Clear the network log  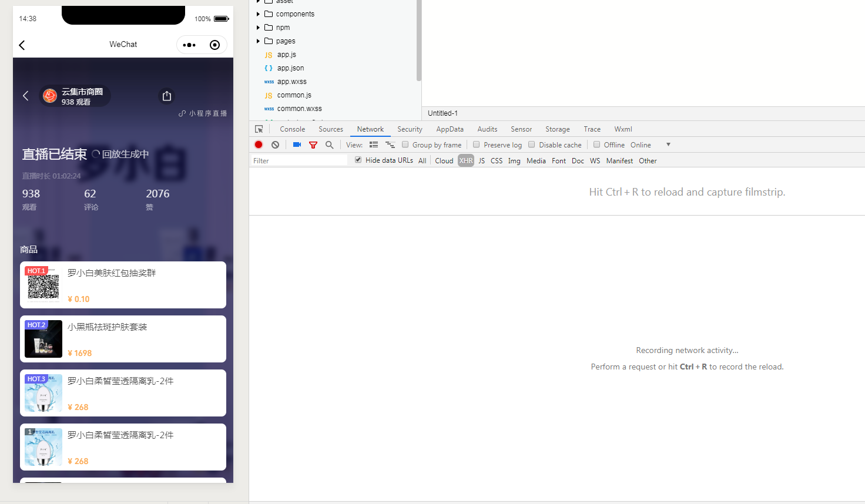point(275,145)
